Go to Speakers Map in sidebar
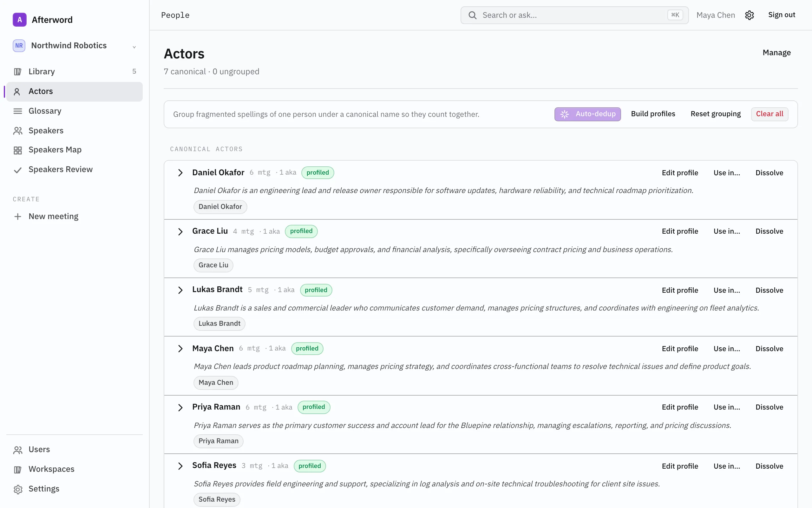812x508 pixels. coord(75,150)
